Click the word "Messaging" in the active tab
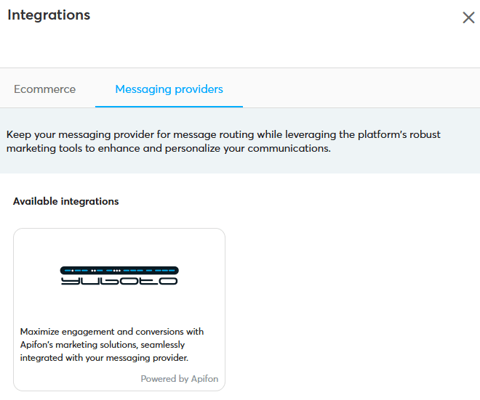The width and height of the screenshot is (480, 400). (x=143, y=90)
